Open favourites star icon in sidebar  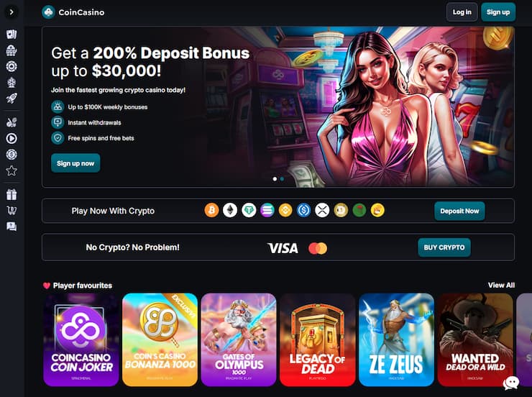(x=12, y=170)
